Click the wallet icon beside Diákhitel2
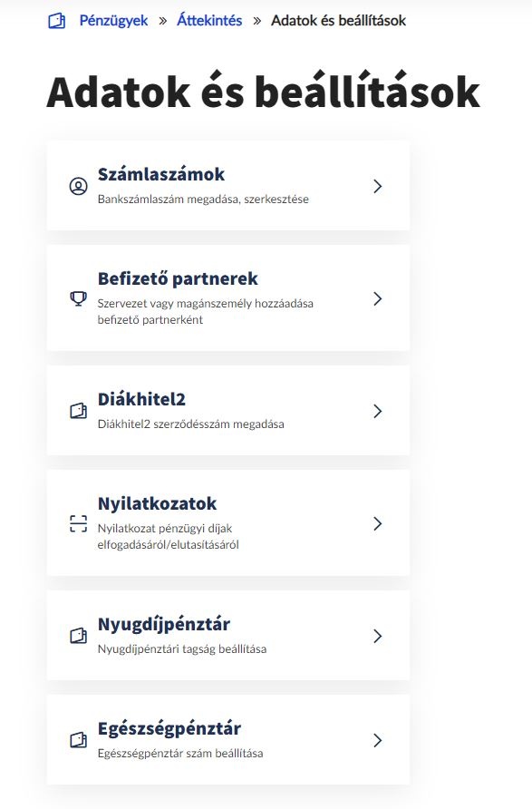 78,411
